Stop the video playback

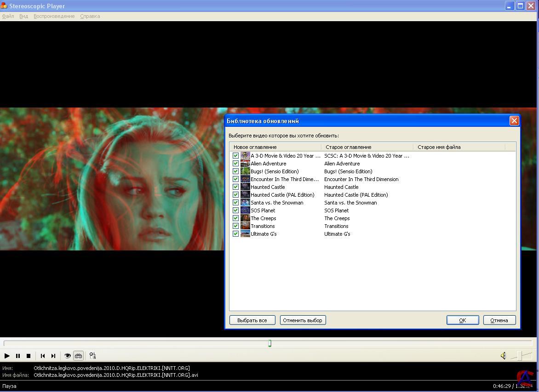(29, 356)
